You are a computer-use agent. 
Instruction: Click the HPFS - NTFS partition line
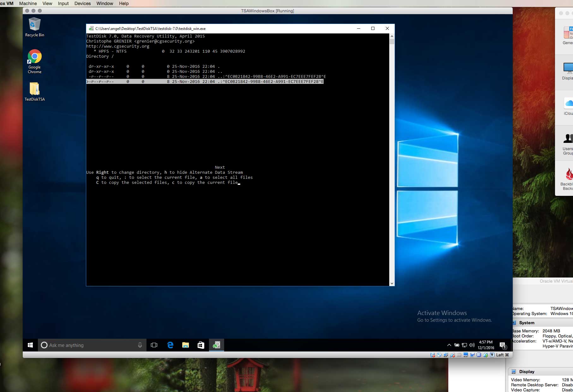pyautogui.click(x=169, y=51)
